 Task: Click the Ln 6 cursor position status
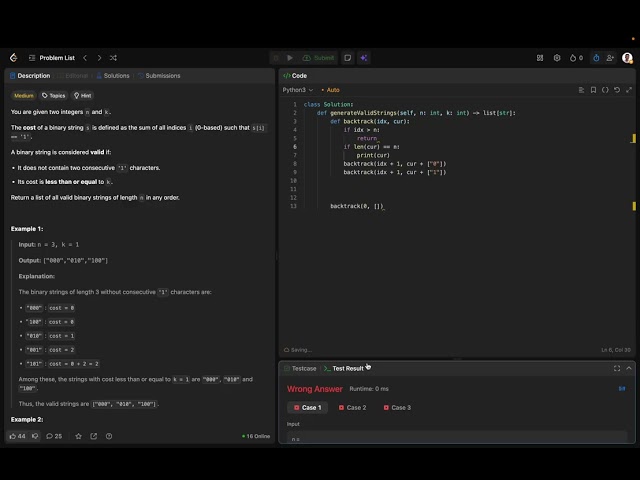[616, 350]
